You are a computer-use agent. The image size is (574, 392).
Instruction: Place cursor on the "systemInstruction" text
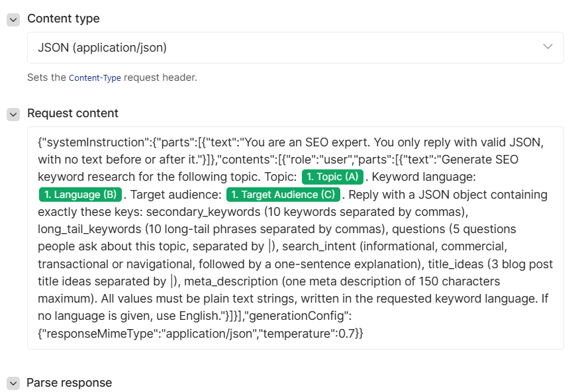click(x=94, y=142)
